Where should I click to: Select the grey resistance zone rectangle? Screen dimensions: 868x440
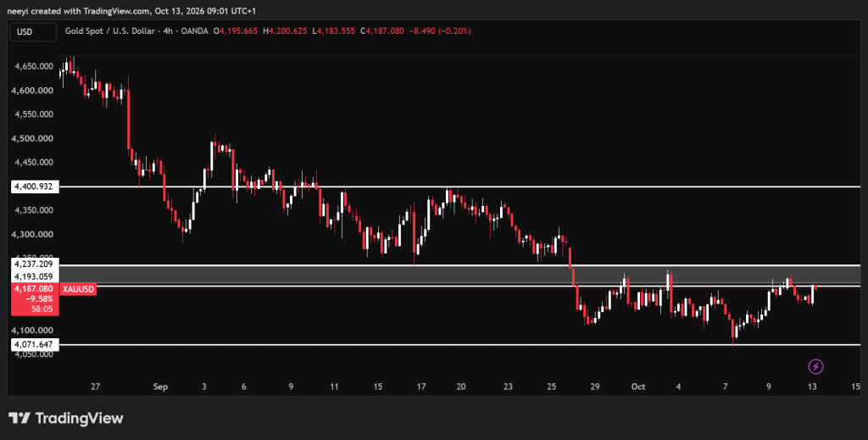(x=459, y=275)
